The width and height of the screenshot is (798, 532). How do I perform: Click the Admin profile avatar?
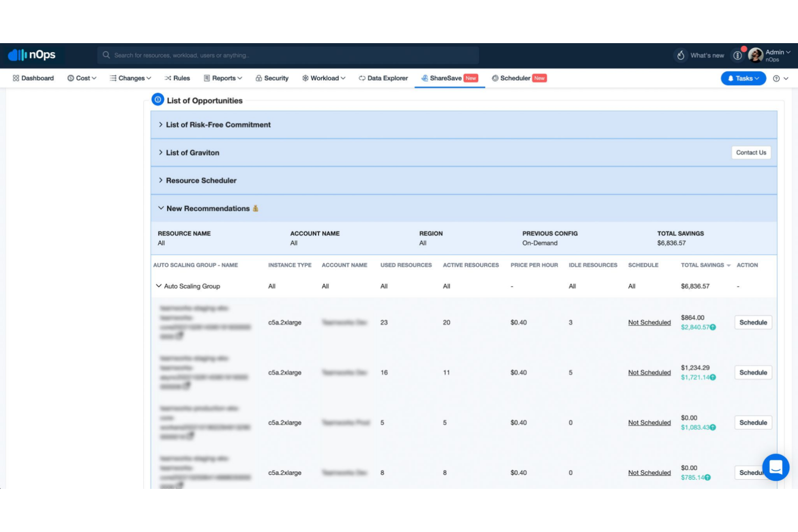point(757,55)
